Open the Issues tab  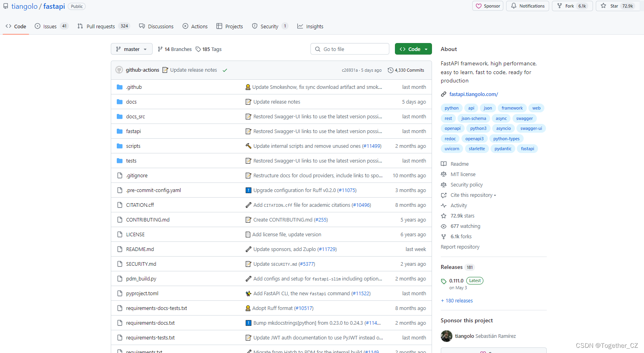pos(51,26)
